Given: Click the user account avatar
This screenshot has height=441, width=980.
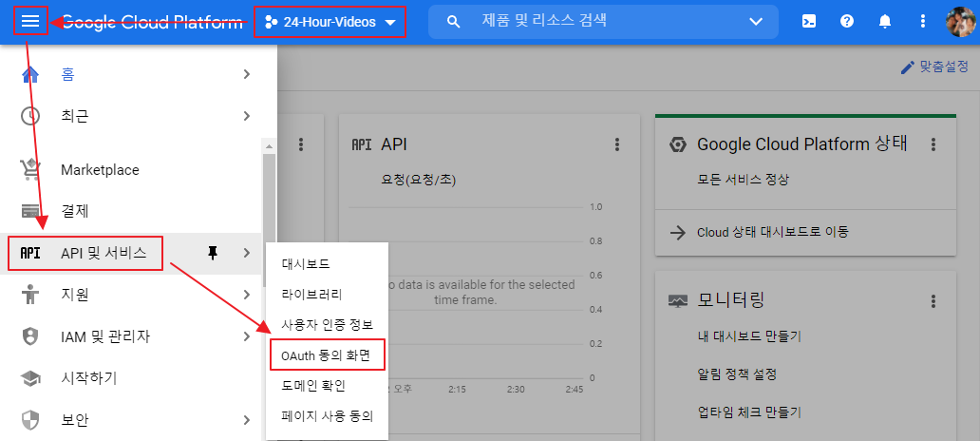Looking at the screenshot, I should [x=961, y=21].
